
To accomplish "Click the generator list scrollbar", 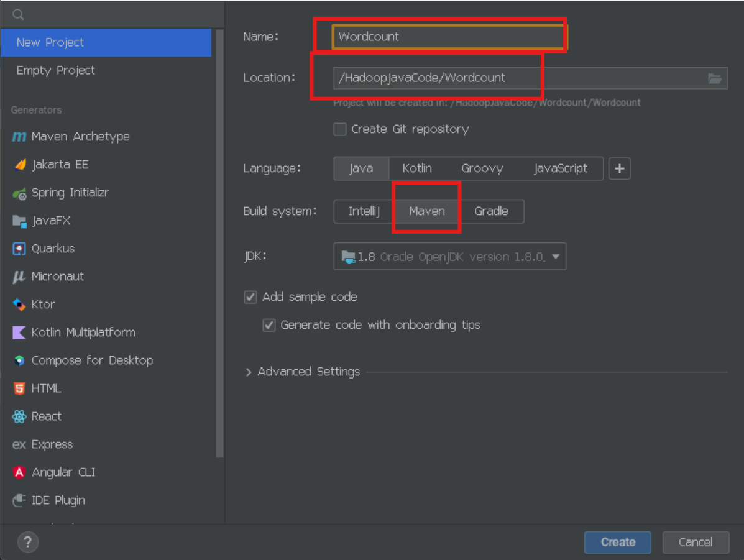I will [219, 244].
